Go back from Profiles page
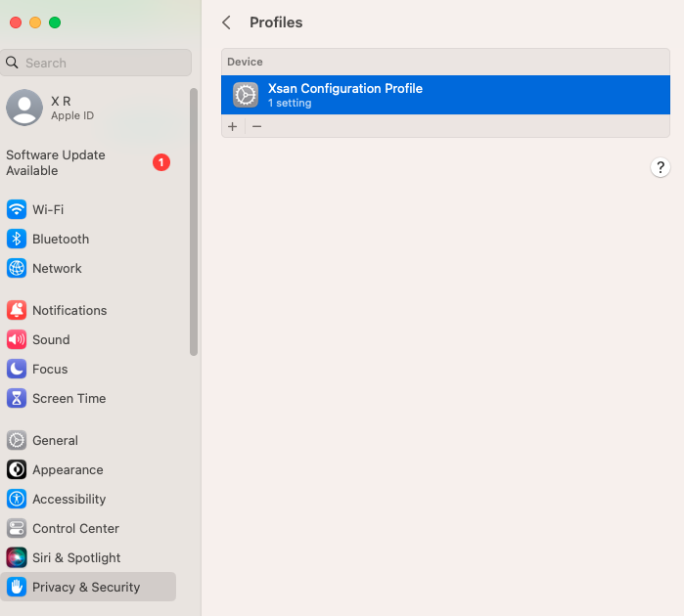Screen dimensions: 684x616 point(226,22)
